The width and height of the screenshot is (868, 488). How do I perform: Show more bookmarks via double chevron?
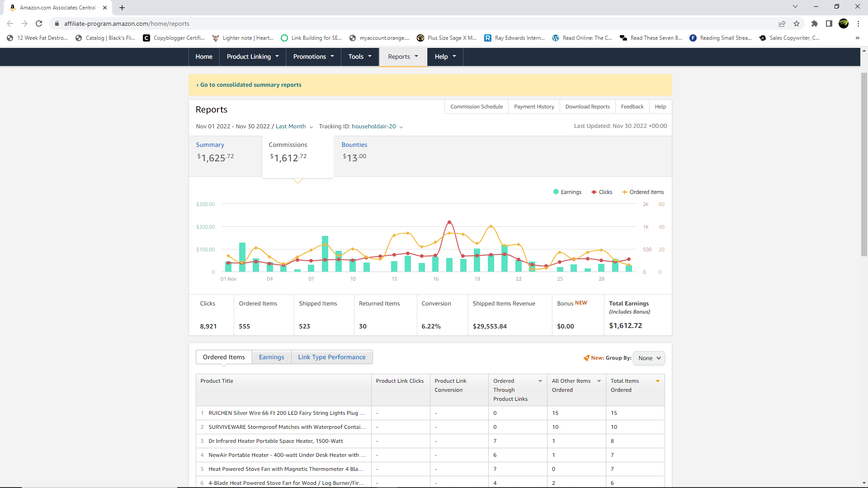[x=858, y=38]
